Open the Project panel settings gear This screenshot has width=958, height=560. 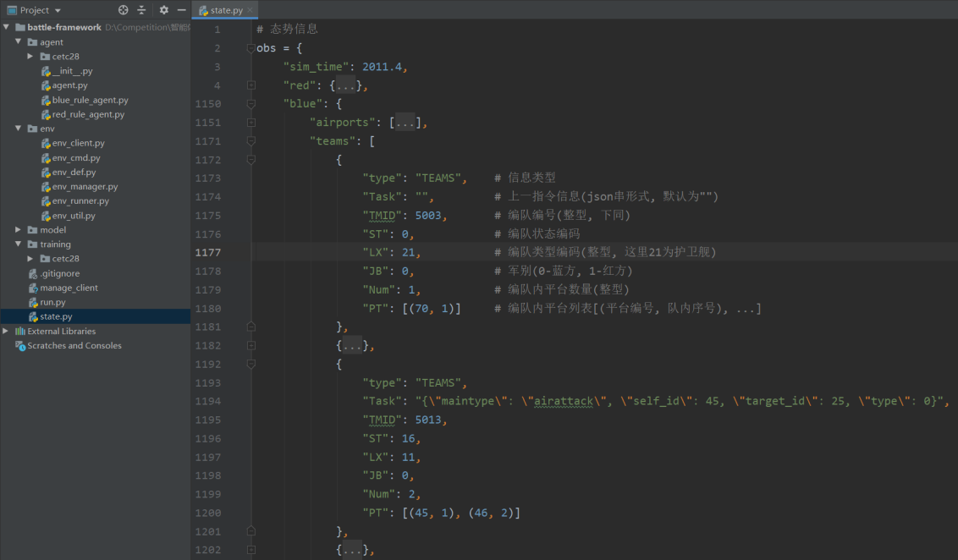coord(163,10)
